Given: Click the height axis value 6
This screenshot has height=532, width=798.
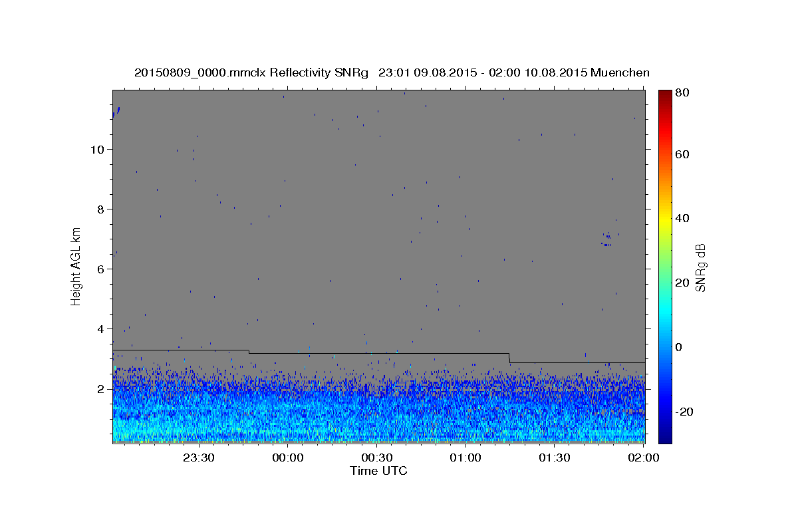Looking at the screenshot, I should click(x=101, y=269).
